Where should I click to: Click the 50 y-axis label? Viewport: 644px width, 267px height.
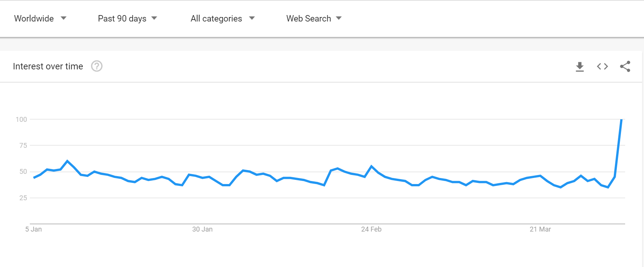click(23, 172)
